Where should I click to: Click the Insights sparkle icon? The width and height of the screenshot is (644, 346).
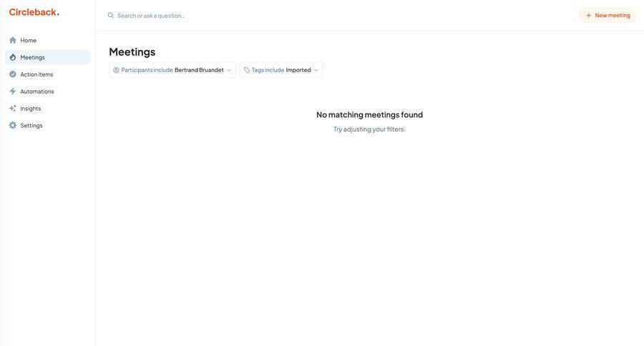pyautogui.click(x=13, y=109)
